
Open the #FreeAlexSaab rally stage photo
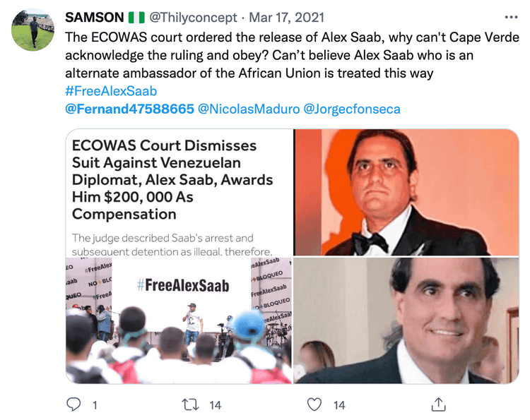[178, 320]
